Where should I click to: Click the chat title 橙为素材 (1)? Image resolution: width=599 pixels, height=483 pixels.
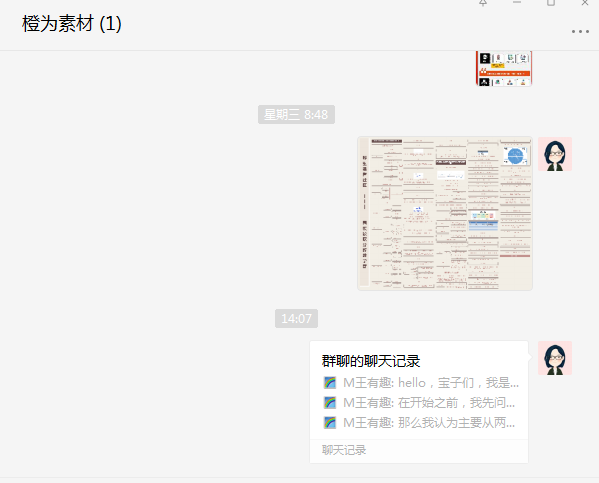[x=72, y=24]
